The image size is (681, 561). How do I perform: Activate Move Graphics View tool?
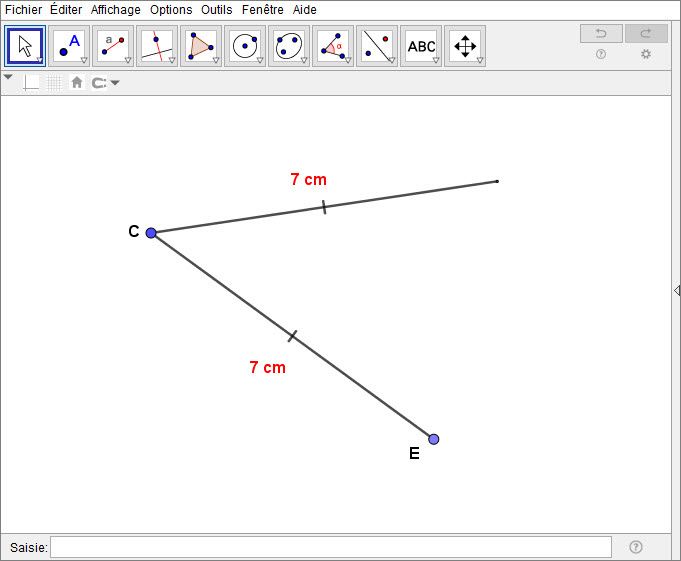coord(465,46)
